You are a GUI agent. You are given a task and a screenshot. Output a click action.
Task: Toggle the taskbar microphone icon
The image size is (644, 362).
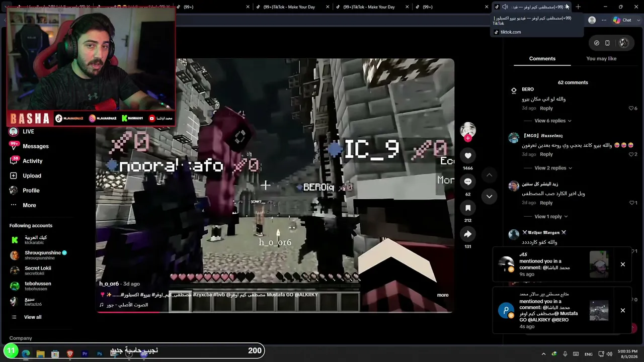pos(565,354)
